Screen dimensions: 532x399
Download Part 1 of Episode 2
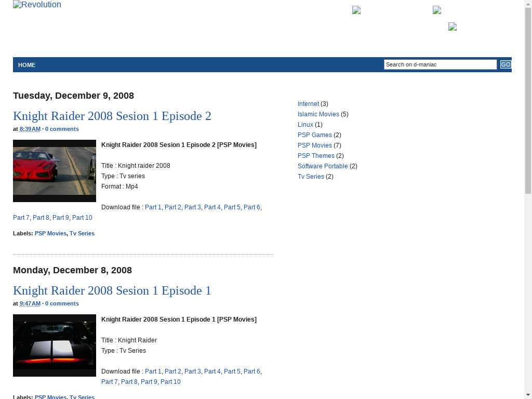[x=153, y=207]
